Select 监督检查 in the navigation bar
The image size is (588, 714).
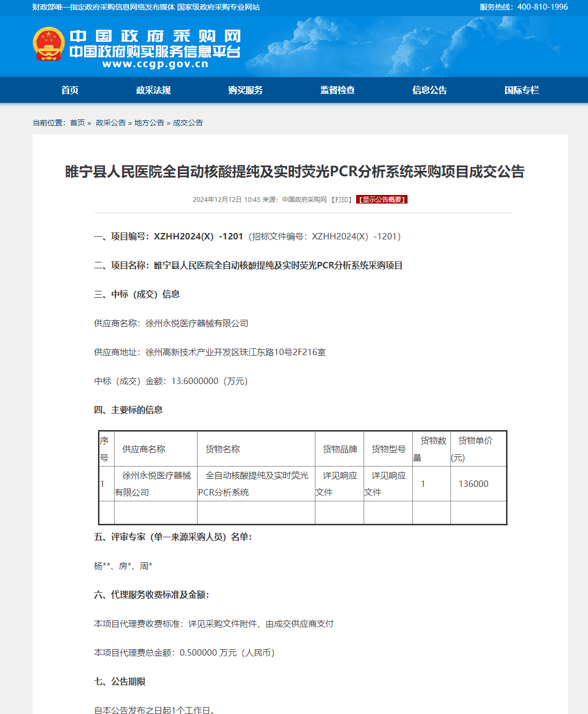337,90
